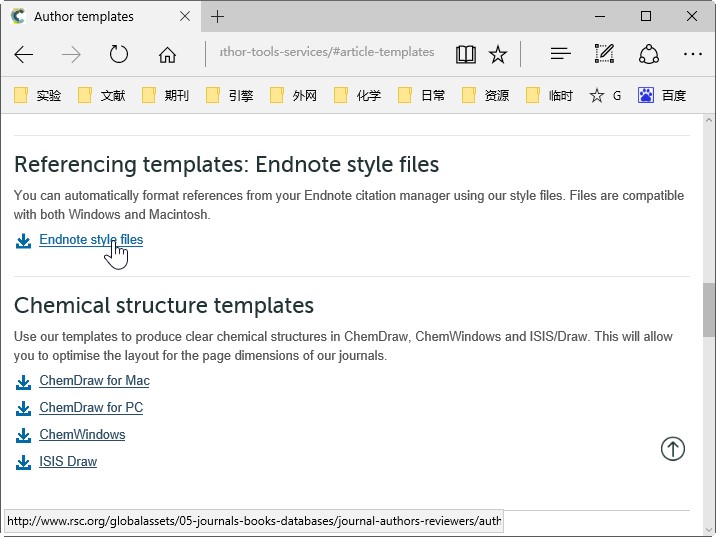This screenshot has height=537, width=716.
Task: Open the 文献 favorites folder
Action: pos(101,95)
